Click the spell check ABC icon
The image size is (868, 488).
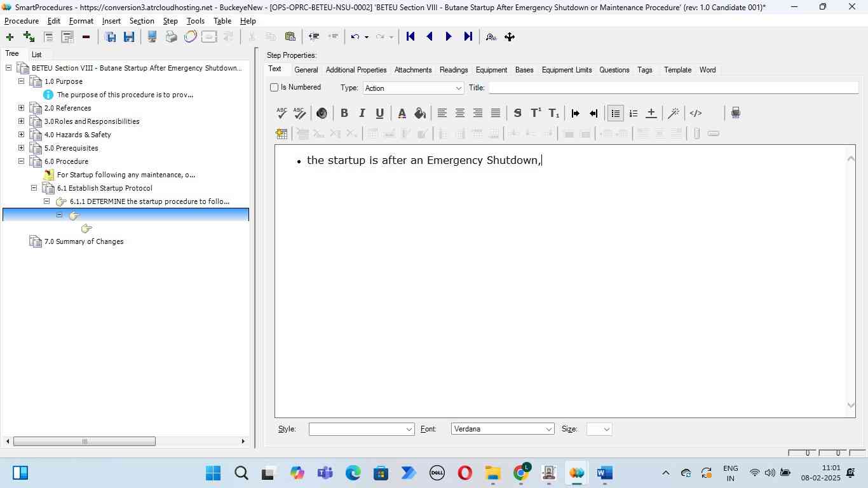[281, 113]
